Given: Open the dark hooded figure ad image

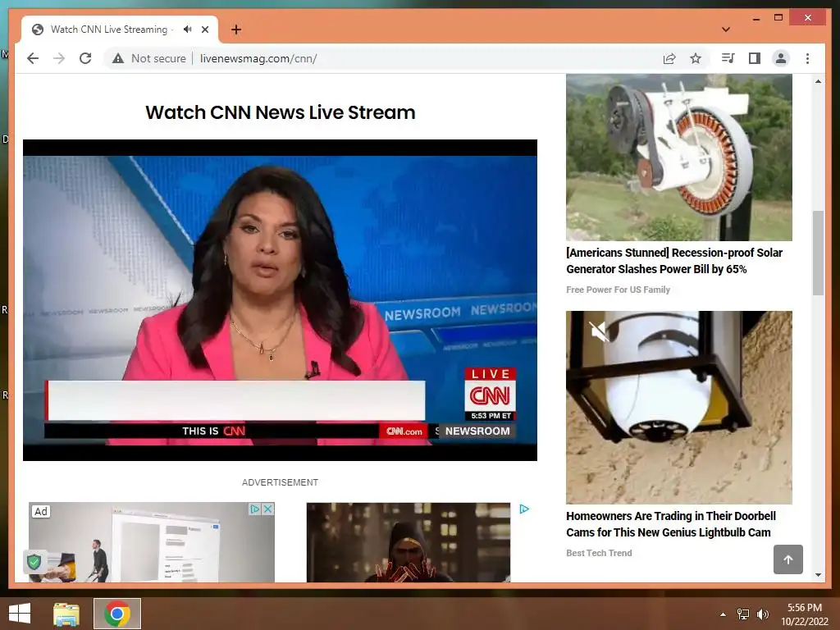Looking at the screenshot, I should click(x=409, y=542).
